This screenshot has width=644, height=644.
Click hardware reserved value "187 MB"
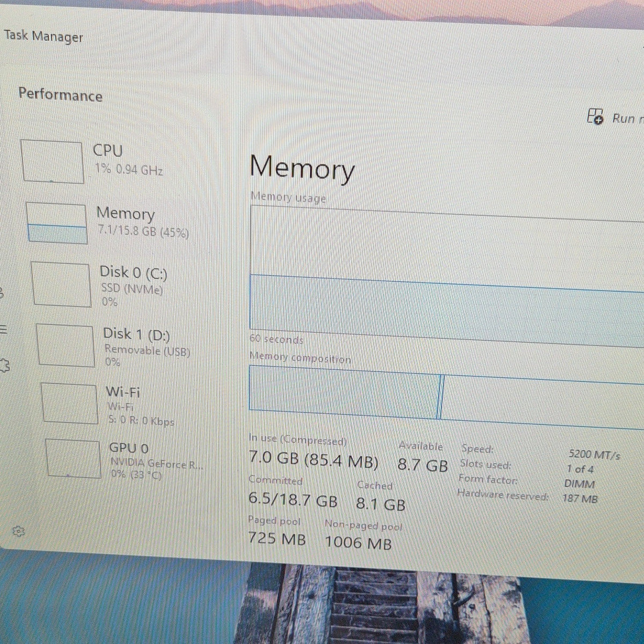click(580, 499)
